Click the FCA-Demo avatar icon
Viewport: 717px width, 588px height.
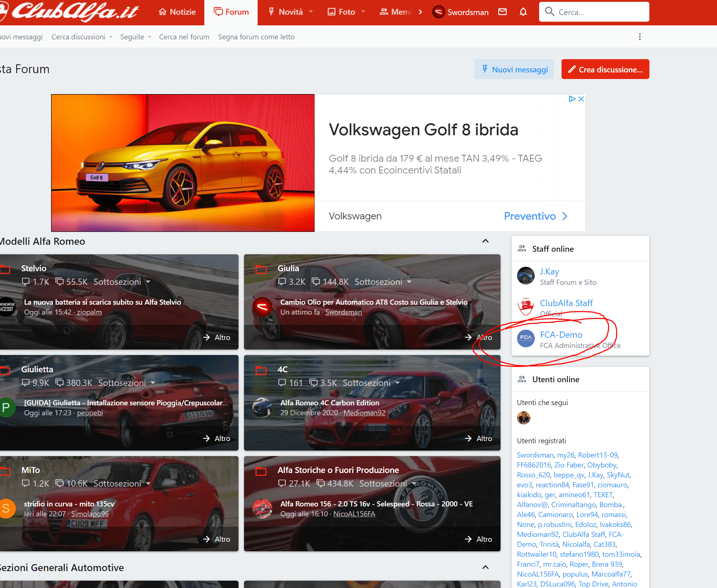[x=526, y=338]
